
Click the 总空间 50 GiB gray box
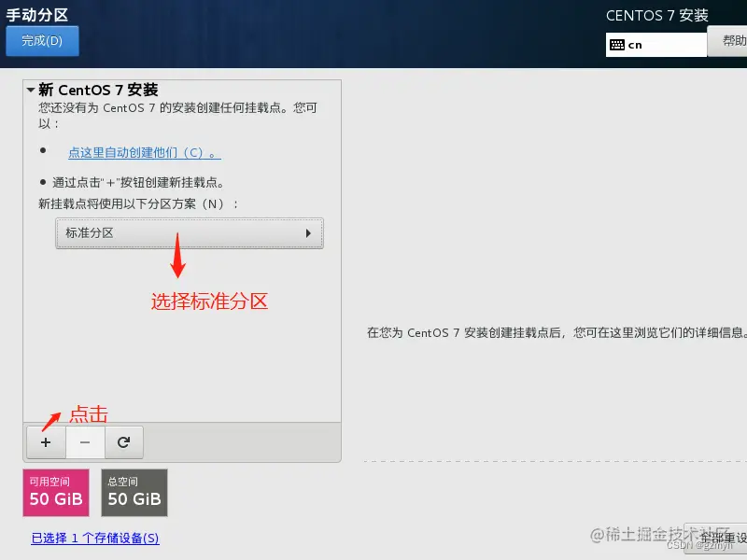(x=134, y=493)
